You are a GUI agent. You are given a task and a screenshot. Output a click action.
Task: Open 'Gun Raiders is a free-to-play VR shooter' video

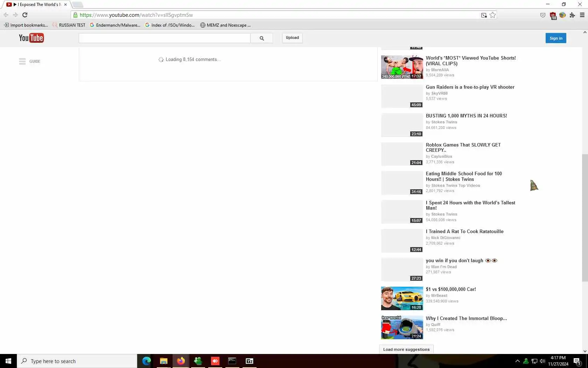click(x=470, y=87)
